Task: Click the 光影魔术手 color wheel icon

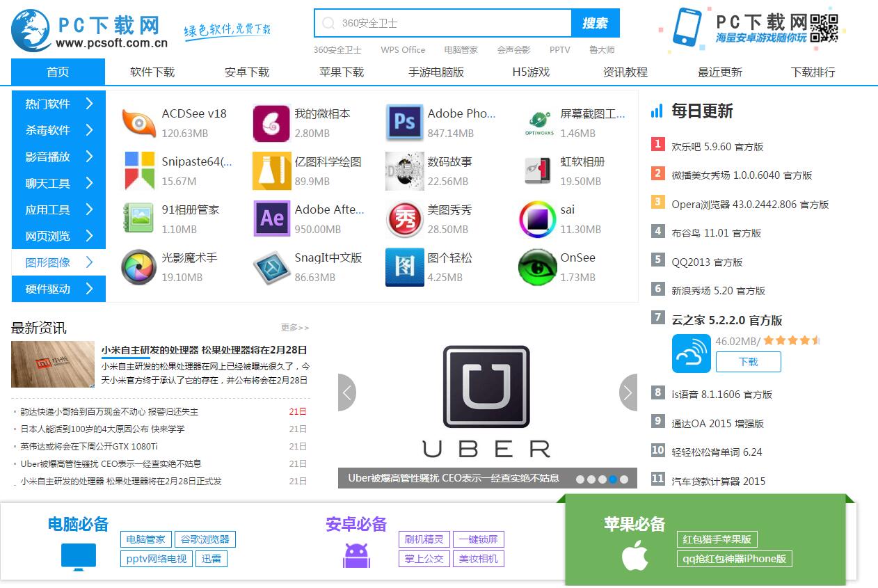Action: (x=138, y=267)
